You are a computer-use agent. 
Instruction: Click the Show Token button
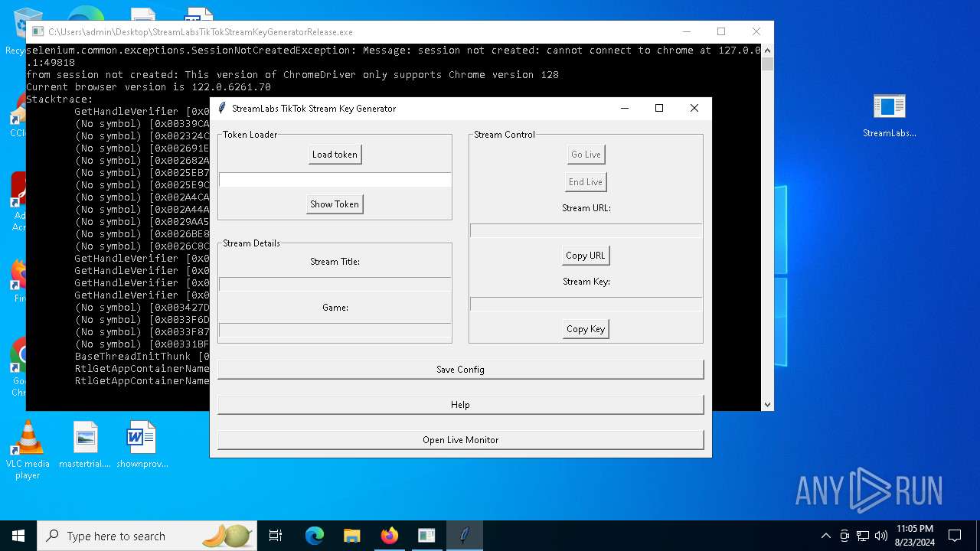335,204
